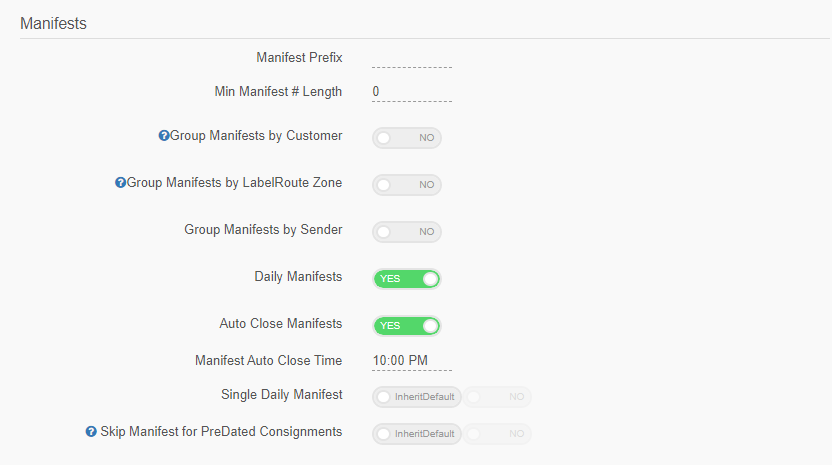The image size is (832, 465).
Task: Click help icon for Group Manifests by Customer
Action: [164, 136]
